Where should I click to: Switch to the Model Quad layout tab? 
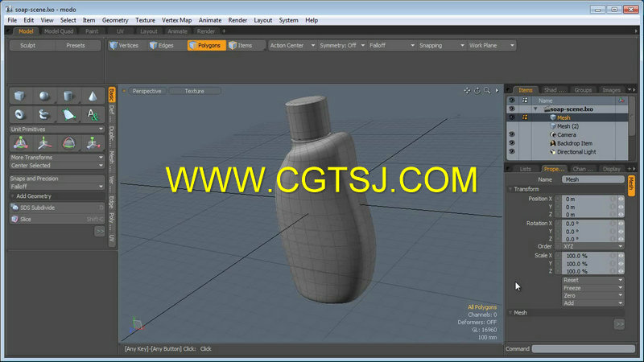click(x=58, y=31)
